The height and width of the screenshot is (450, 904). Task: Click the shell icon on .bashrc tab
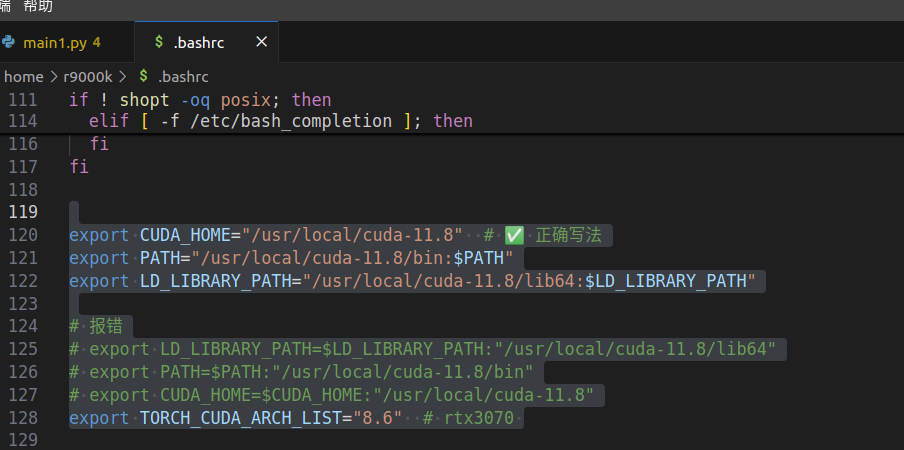tap(159, 42)
